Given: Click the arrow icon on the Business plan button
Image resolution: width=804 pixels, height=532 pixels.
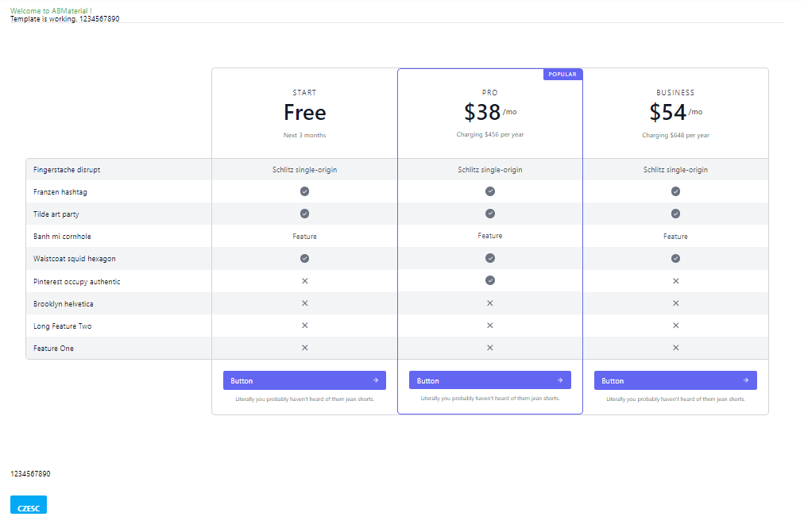Looking at the screenshot, I should click(746, 380).
